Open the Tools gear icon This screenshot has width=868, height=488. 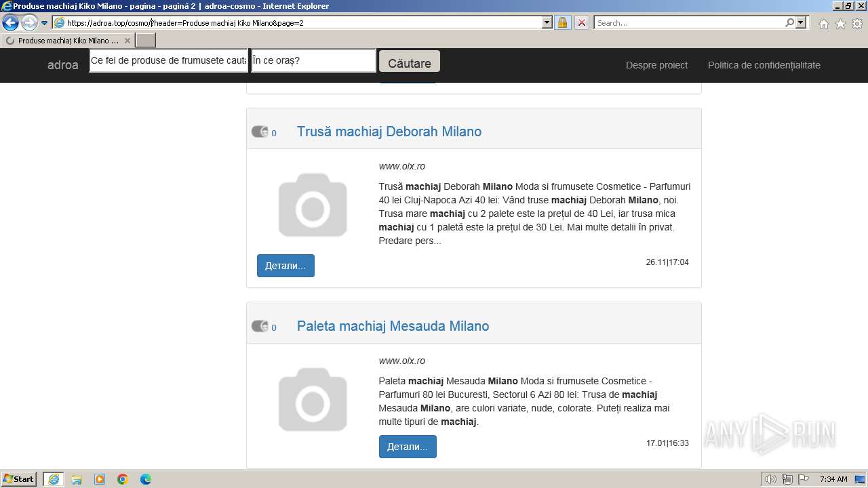tap(857, 24)
